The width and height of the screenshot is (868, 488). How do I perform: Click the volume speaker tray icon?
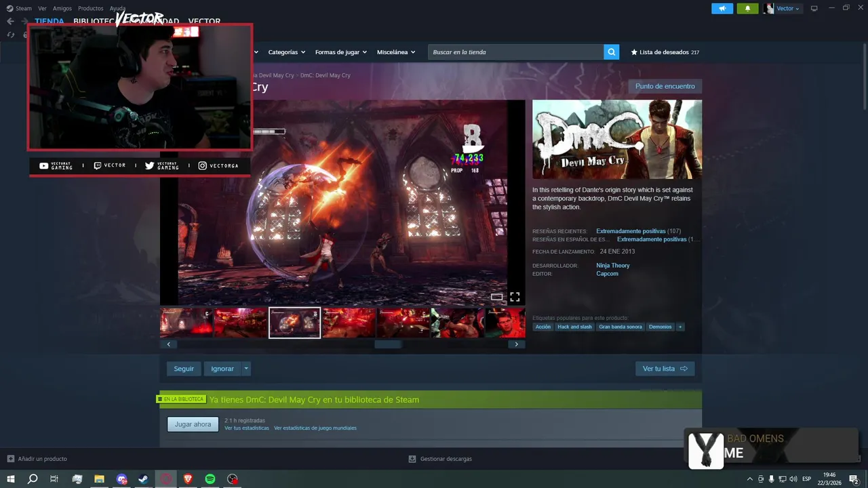(793, 479)
